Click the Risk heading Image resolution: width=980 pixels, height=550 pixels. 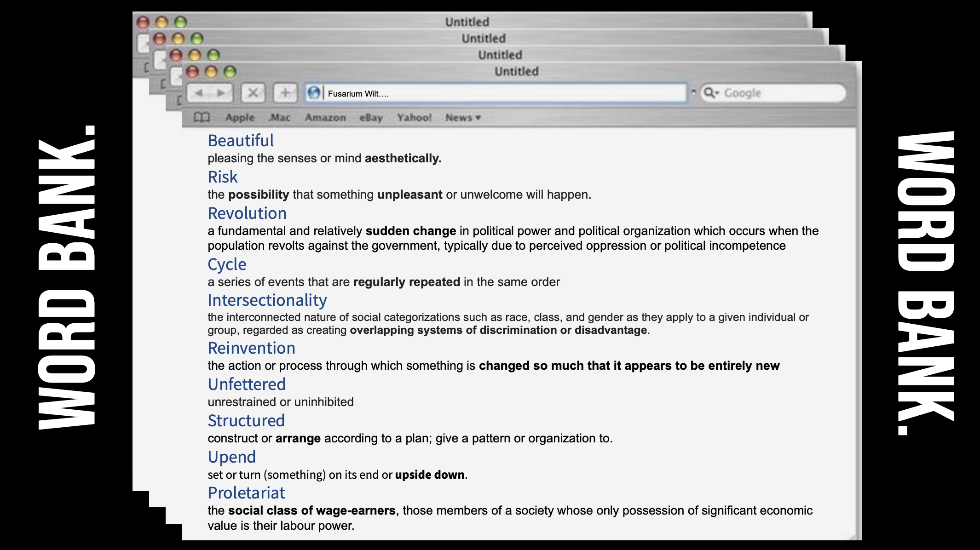[x=223, y=177]
